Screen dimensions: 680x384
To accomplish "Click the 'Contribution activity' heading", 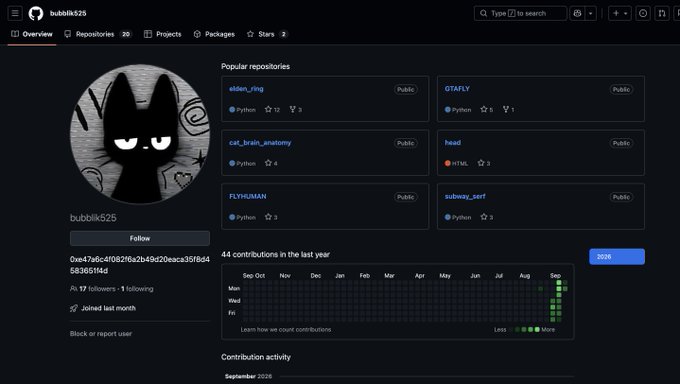I will coord(256,357).
